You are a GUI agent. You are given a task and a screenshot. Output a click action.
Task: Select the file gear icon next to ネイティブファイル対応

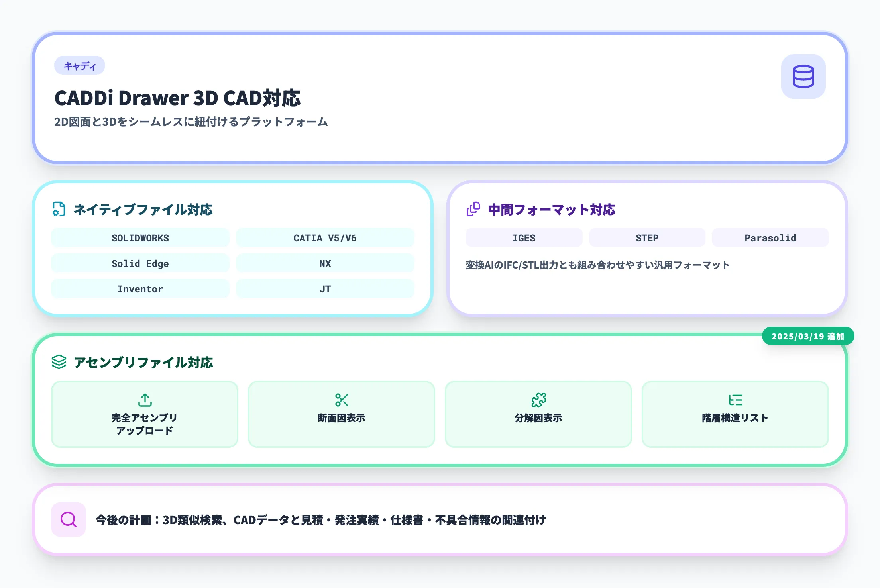(58, 210)
